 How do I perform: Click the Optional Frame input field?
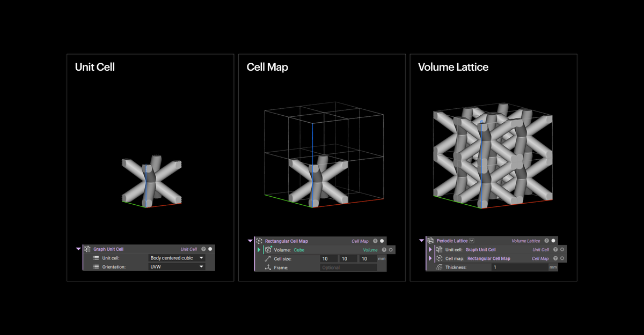[x=348, y=267]
